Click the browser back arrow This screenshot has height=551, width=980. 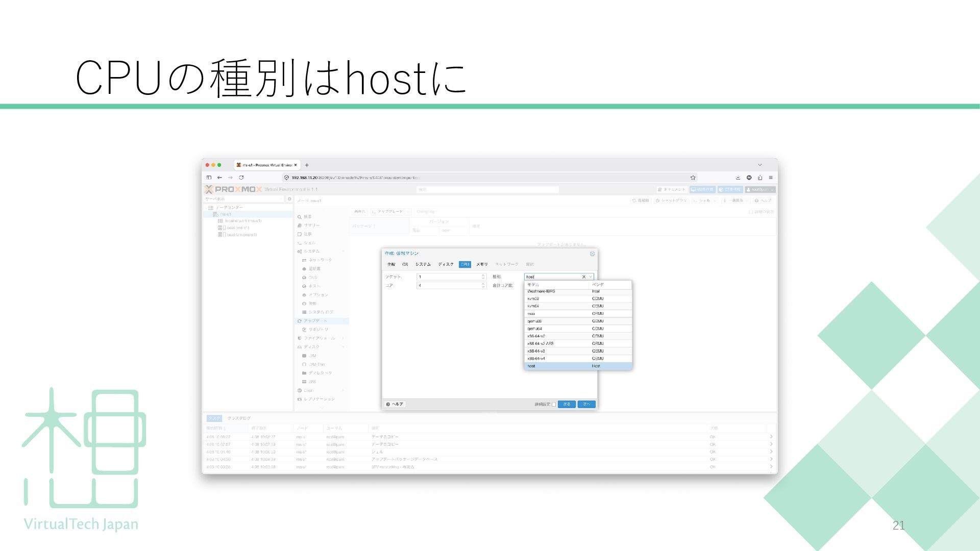point(219,178)
